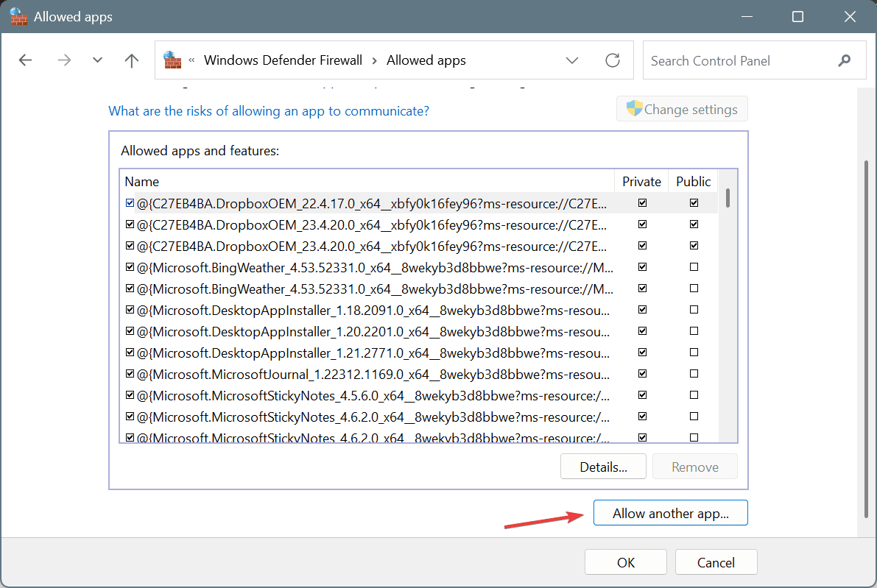This screenshot has width=877, height=588.
Task: Toggle Private for DesktopAppInstaller_1.21.2771.0
Action: pos(642,352)
